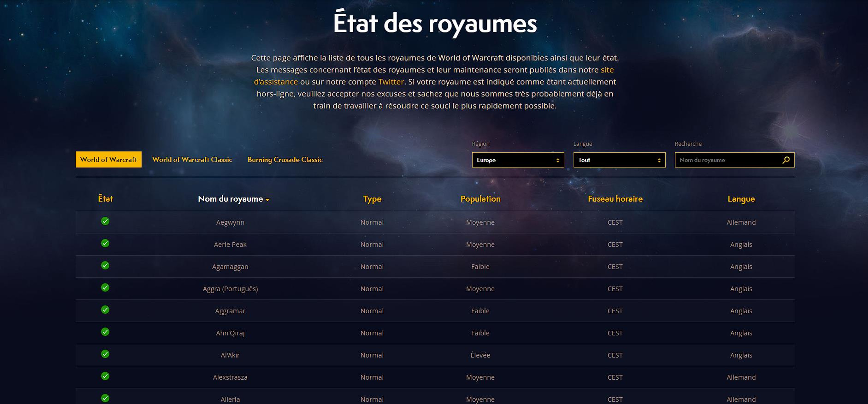Image resolution: width=868 pixels, height=404 pixels.
Task: Click the green status icon for Aerie Peak
Action: click(105, 243)
